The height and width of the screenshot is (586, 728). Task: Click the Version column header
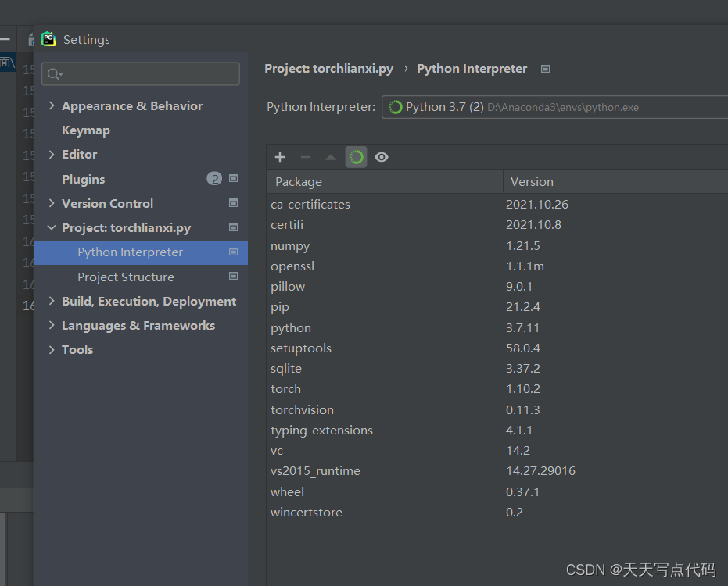(x=615, y=181)
